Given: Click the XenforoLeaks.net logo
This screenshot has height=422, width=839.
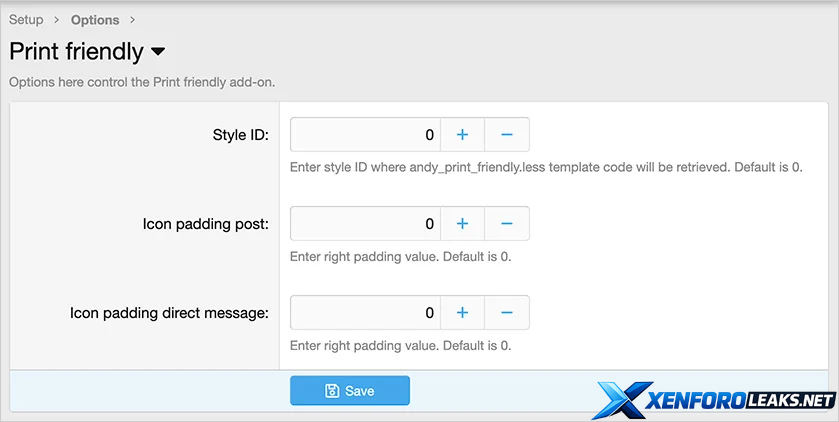Looking at the screenshot, I should point(713,398).
